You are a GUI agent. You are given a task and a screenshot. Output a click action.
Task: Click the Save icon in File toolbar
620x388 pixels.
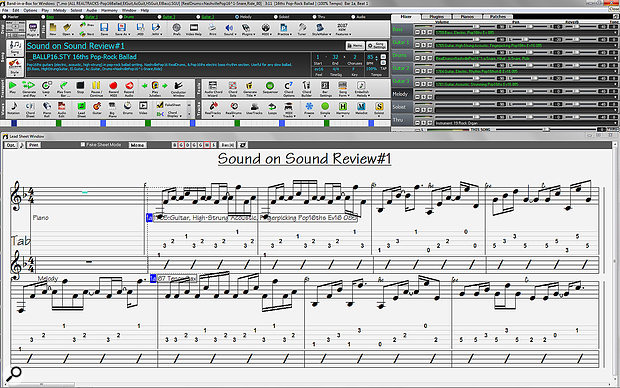(x=104, y=29)
